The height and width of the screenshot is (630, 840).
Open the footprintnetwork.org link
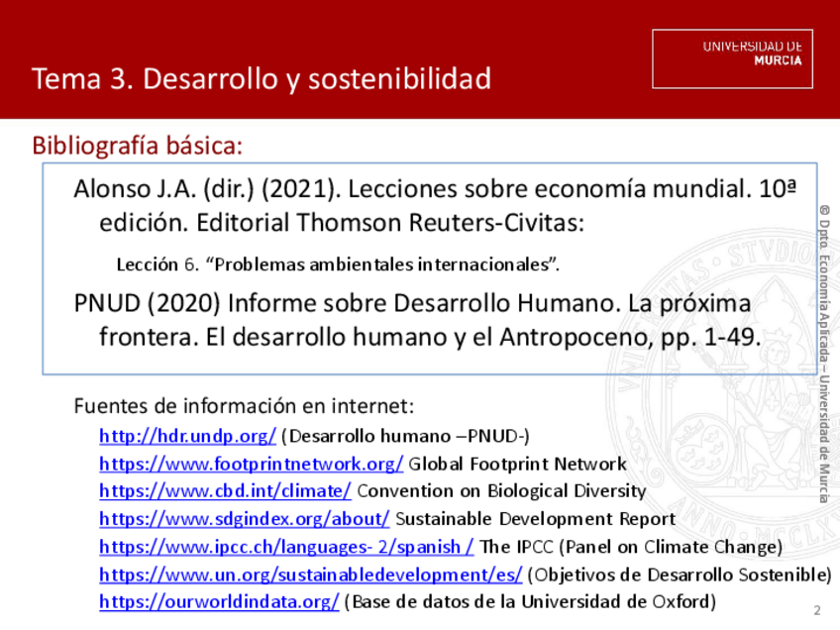(252, 464)
